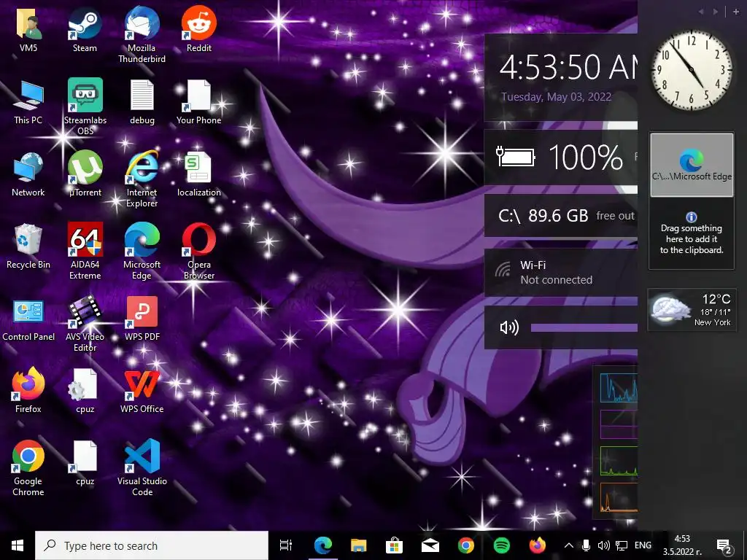Select the Opera Browser shortcut
The image size is (747, 560).
point(198,251)
